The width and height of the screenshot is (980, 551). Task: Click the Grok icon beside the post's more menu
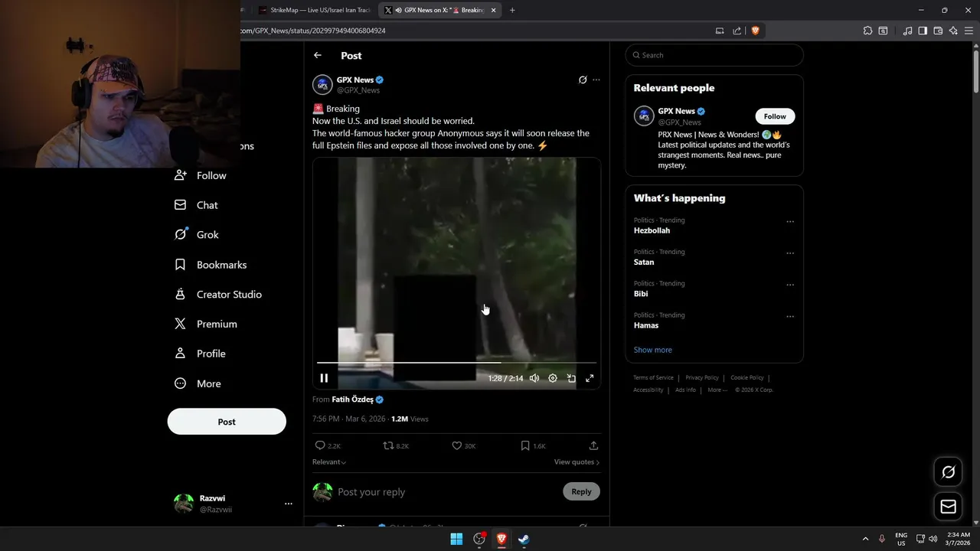[x=583, y=80]
